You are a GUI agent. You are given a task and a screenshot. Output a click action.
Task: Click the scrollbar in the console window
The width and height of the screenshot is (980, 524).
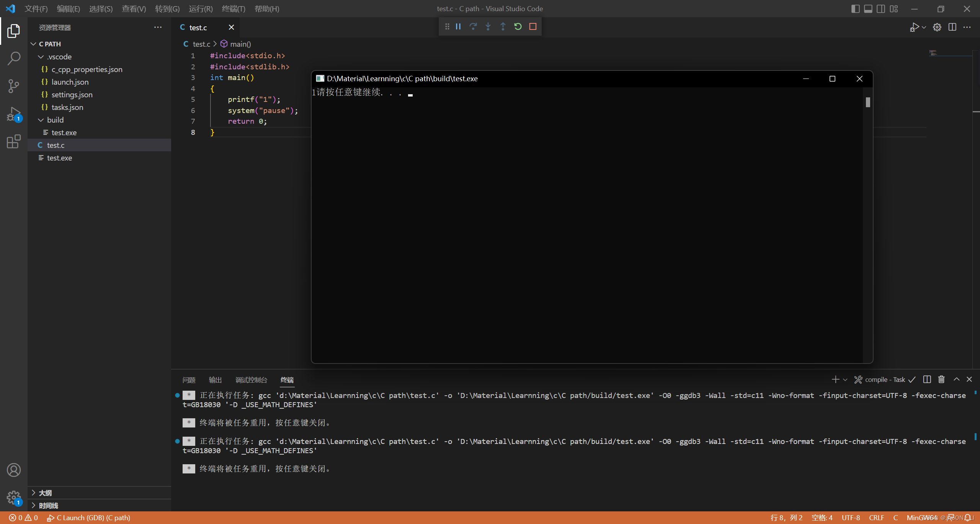pyautogui.click(x=867, y=102)
